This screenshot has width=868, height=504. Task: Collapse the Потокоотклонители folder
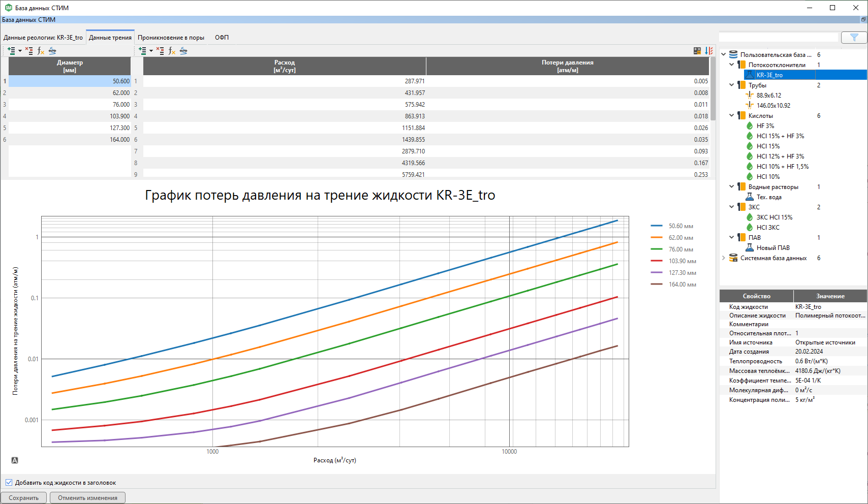pyautogui.click(x=732, y=65)
